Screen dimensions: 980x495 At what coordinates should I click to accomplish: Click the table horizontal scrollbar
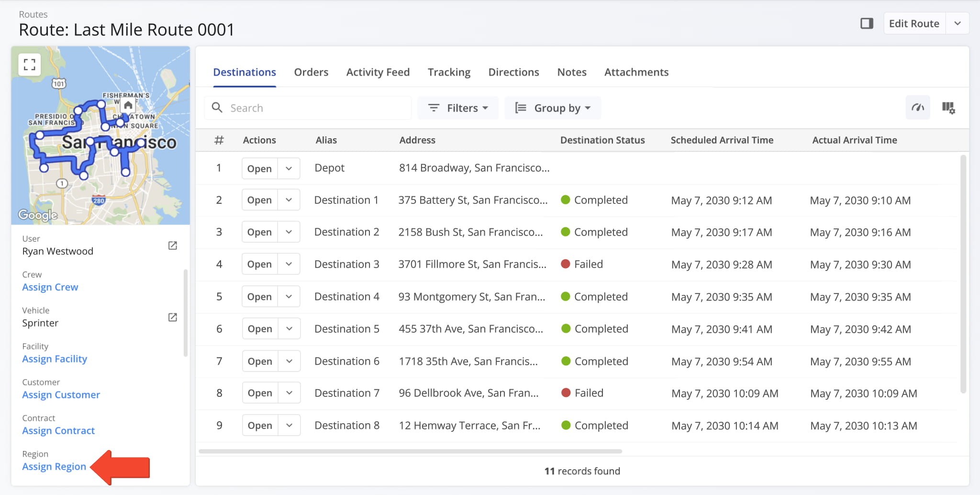410,451
